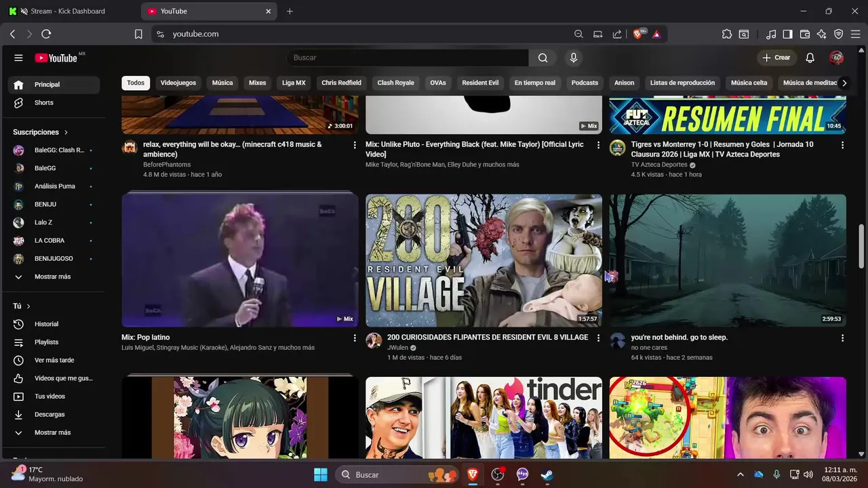
Task: Select the Liga MX filter chip
Action: [x=294, y=83]
